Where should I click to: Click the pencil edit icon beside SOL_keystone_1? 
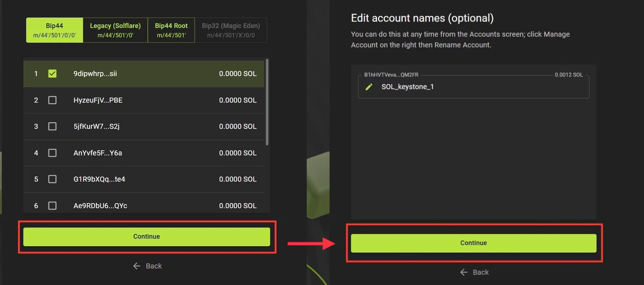[369, 87]
